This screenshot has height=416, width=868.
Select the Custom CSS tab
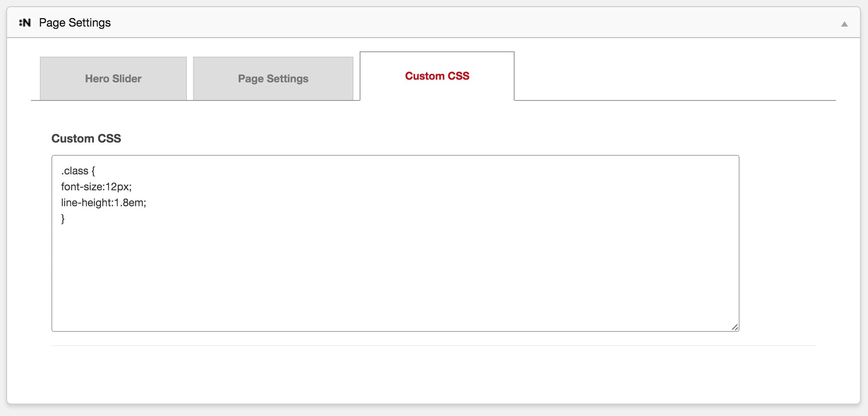pyautogui.click(x=437, y=76)
